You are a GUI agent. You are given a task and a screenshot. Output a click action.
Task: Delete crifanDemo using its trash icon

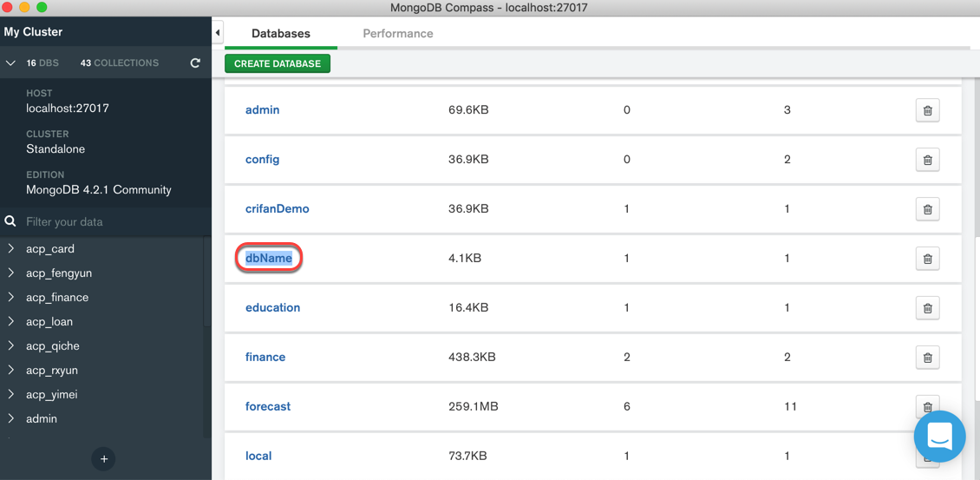(927, 209)
